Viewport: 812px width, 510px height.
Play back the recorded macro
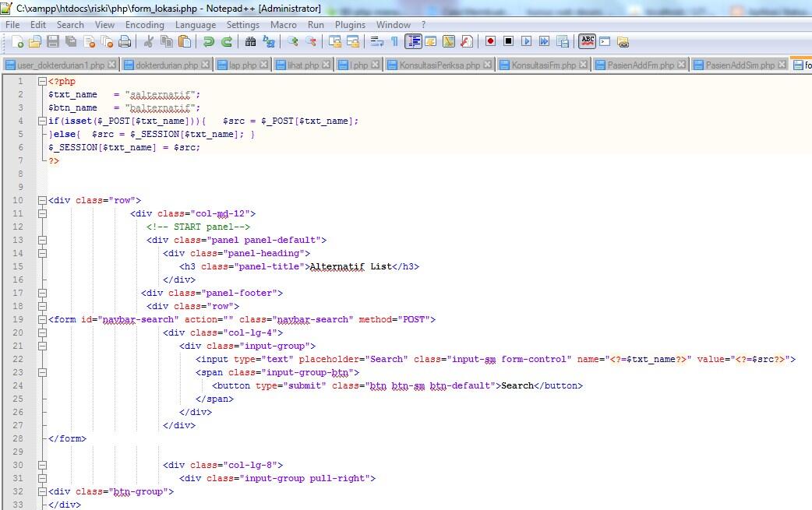tap(526, 41)
